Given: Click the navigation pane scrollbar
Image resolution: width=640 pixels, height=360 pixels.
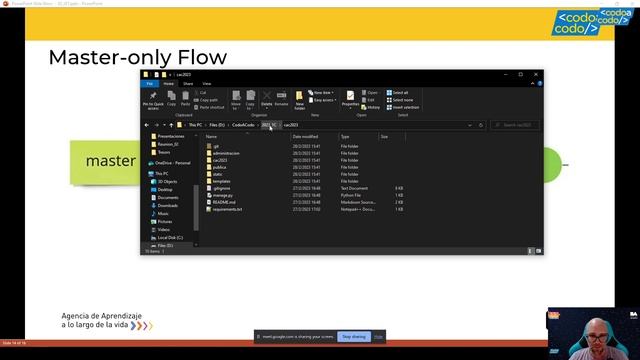Looking at the screenshot, I should pyautogui.click(x=196, y=207).
